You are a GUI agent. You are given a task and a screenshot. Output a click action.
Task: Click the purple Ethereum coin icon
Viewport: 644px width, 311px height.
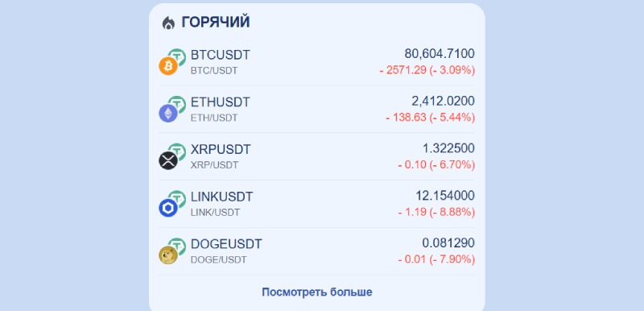pyautogui.click(x=168, y=113)
